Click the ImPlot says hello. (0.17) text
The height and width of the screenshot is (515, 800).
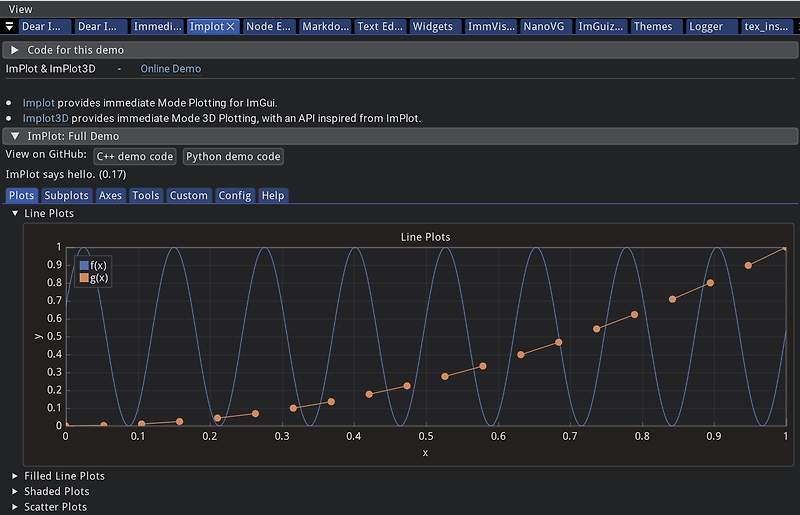(x=66, y=175)
